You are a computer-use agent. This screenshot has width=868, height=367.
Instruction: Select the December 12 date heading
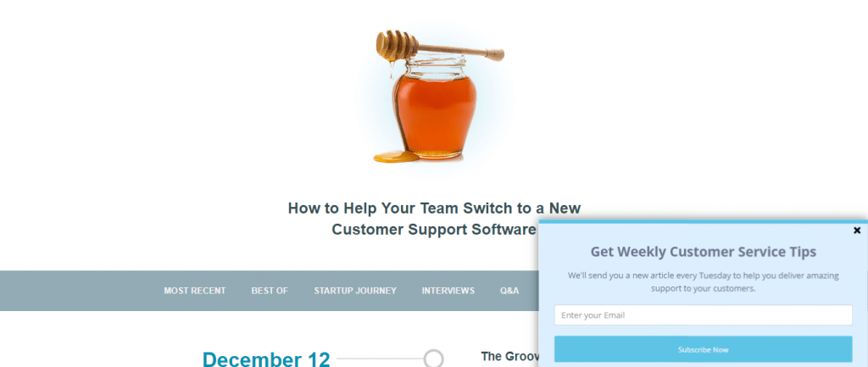[x=265, y=359]
